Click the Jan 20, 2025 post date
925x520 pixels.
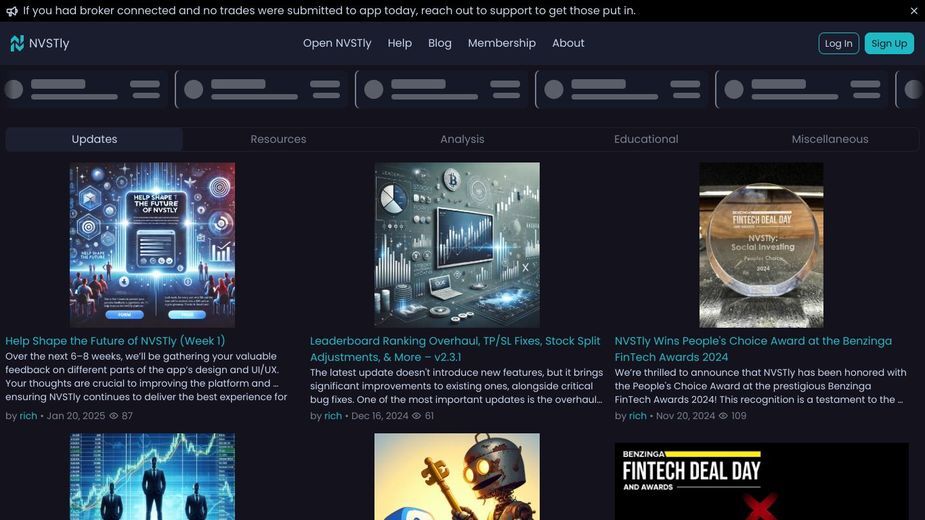click(76, 416)
